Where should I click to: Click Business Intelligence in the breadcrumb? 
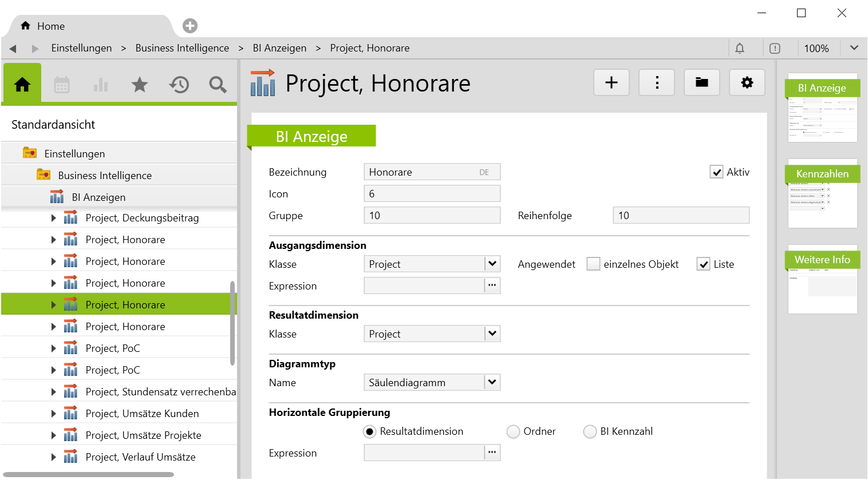pyautogui.click(x=182, y=48)
